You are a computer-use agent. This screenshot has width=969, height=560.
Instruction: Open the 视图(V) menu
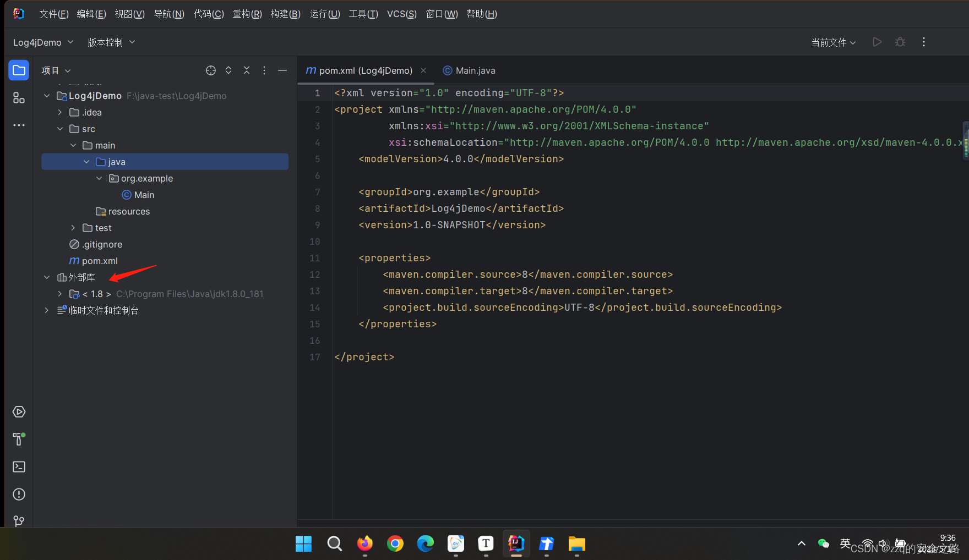click(x=129, y=14)
